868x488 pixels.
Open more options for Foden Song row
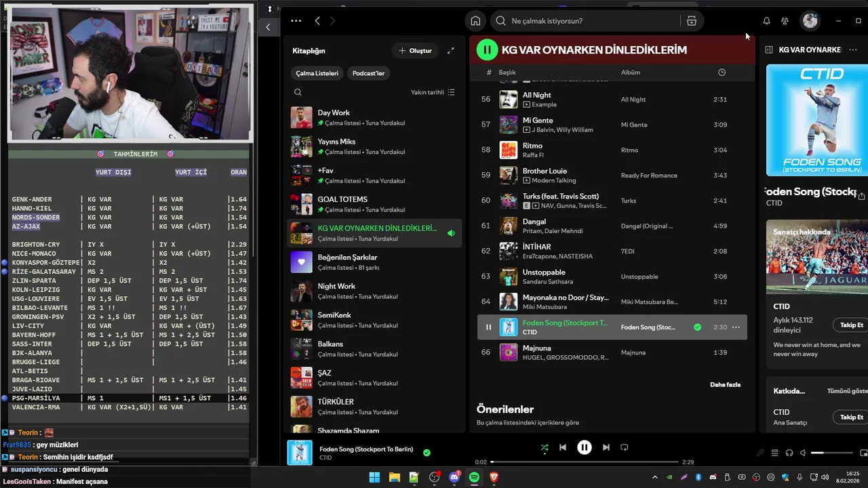(736, 327)
